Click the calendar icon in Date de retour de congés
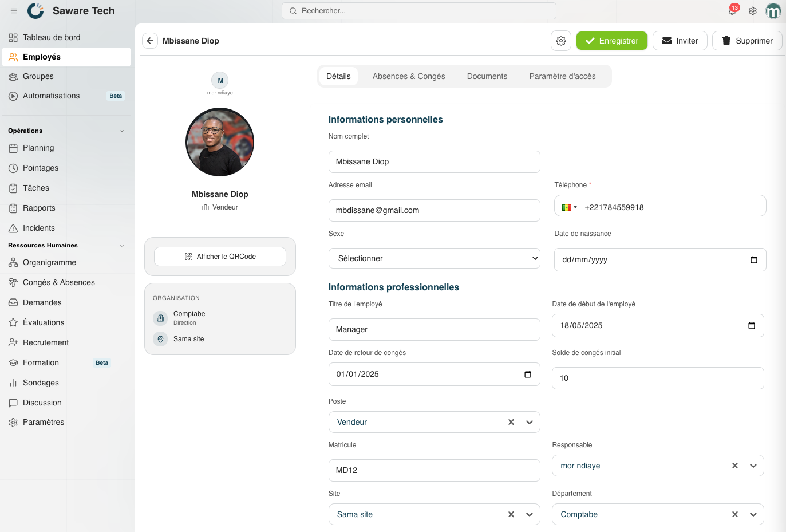Screen dimensions: 786x532 coord(528,374)
